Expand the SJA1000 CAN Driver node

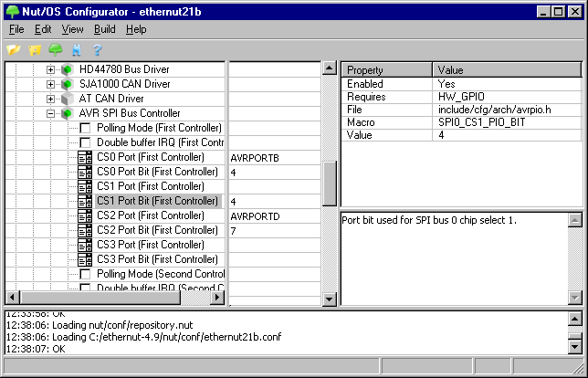click(50, 84)
